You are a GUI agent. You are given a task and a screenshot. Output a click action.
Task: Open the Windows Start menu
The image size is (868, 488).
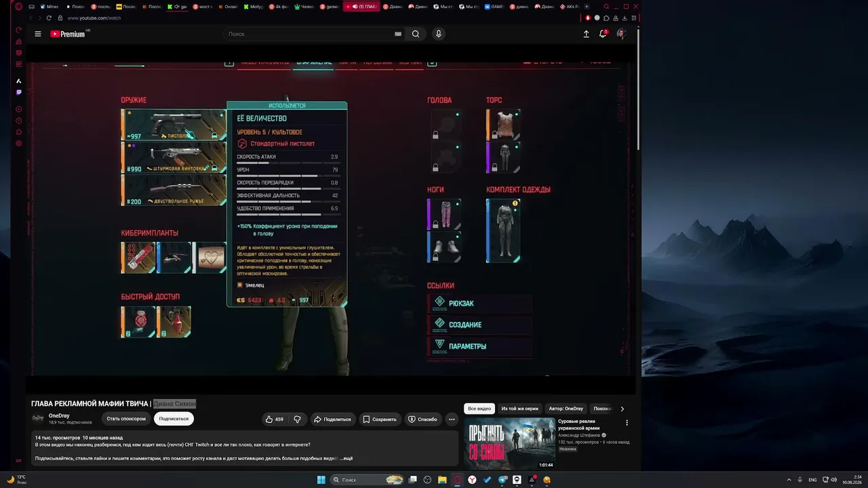click(x=321, y=480)
